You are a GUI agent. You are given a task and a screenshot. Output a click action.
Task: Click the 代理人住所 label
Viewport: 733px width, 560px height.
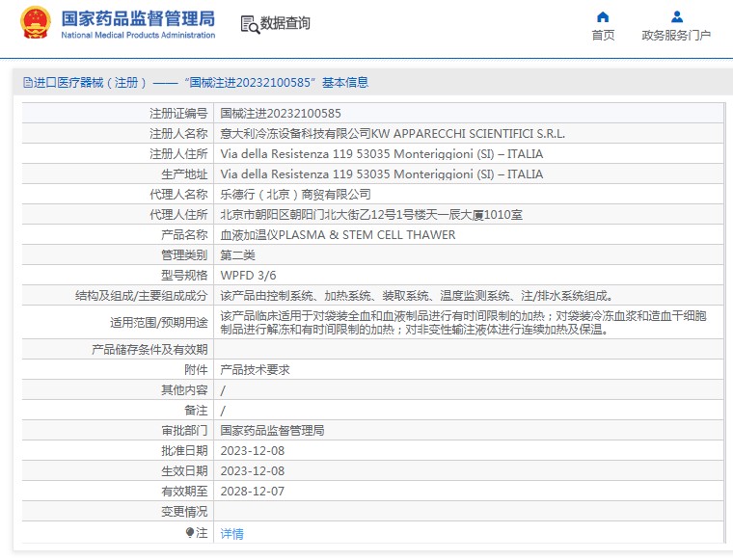178,214
